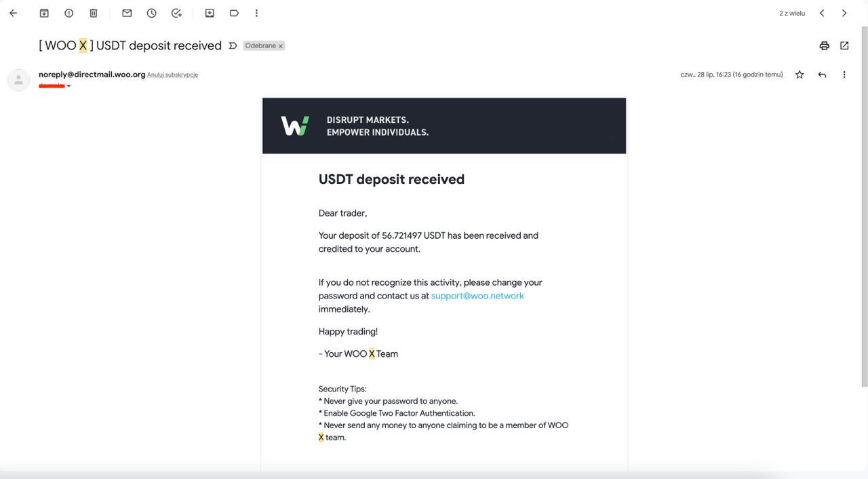Toggle importance marker next to subject

233,45
